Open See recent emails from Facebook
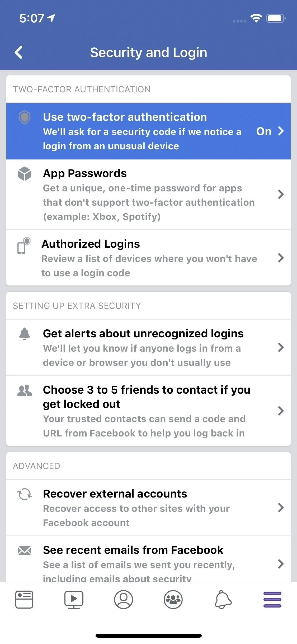Screen dimensions: 297x644 (x=148, y=559)
